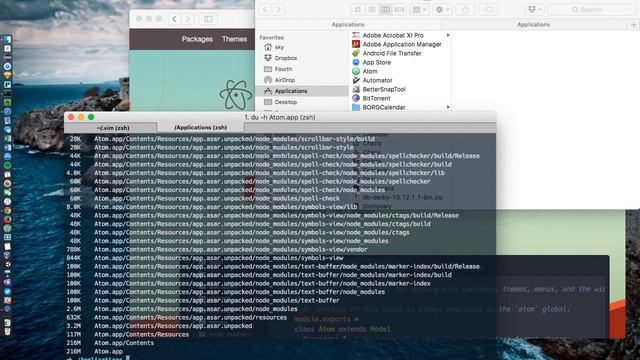The image size is (640, 360).
Task: Open the Finder arrange-by dropdown
Action: click(419, 9)
